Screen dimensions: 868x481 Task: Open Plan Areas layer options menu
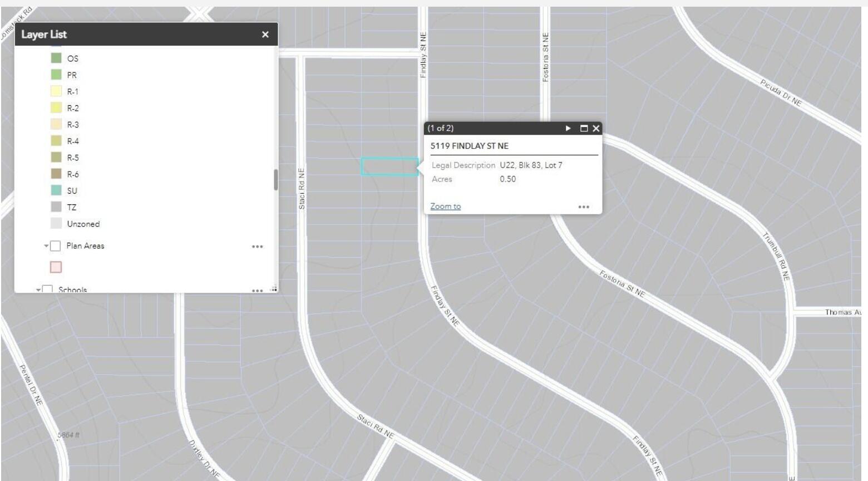(257, 247)
